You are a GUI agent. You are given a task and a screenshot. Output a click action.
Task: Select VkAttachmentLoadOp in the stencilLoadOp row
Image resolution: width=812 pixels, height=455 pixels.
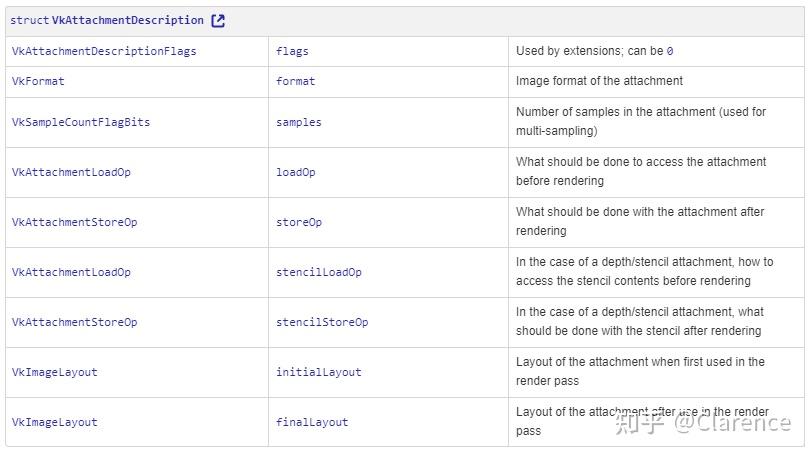71,272
